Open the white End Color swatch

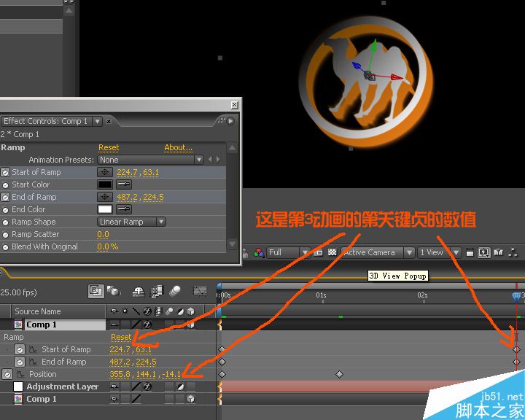pos(105,209)
